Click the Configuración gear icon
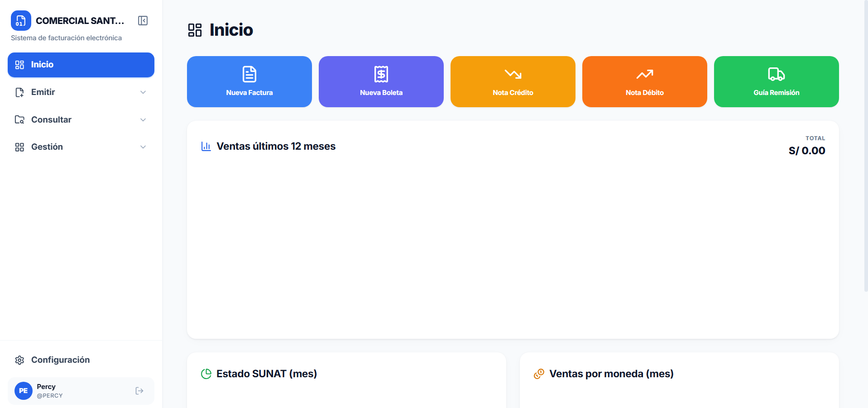The height and width of the screenshot is (408, 868). (19, 360)
